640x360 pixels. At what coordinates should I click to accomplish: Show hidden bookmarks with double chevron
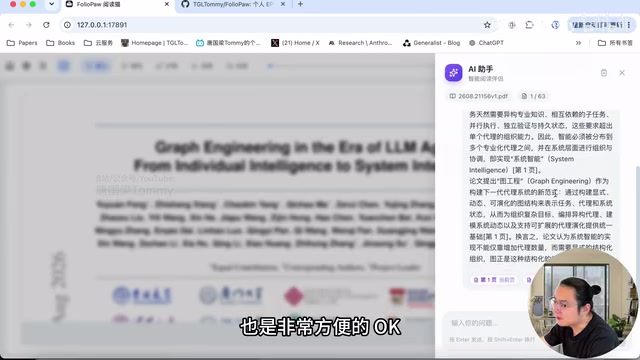pyautogui.click(x=578, y=43)
